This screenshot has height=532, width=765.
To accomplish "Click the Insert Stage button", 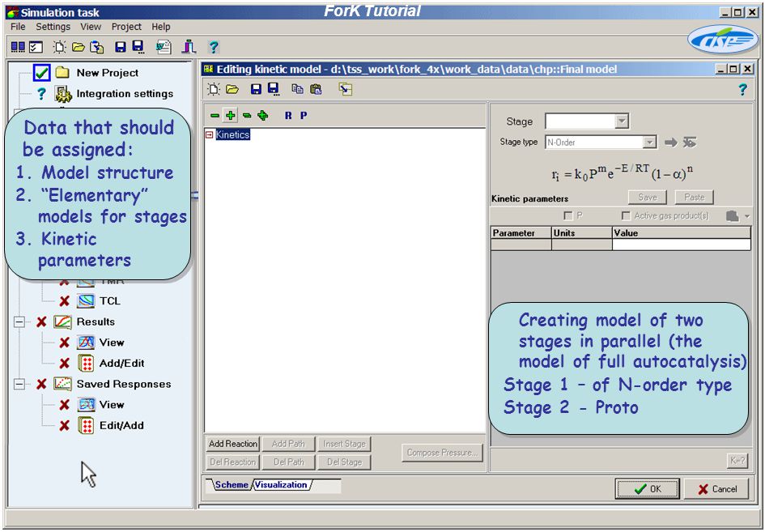I will 344,444.
